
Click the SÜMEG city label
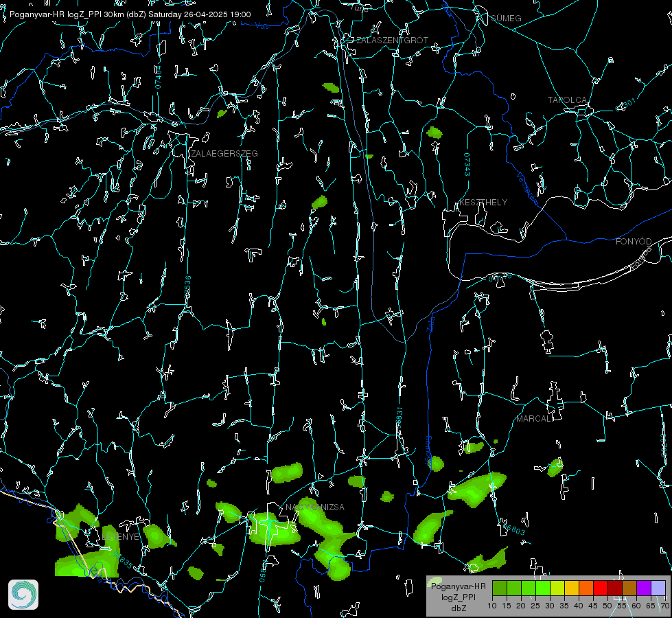click(506, 19)
